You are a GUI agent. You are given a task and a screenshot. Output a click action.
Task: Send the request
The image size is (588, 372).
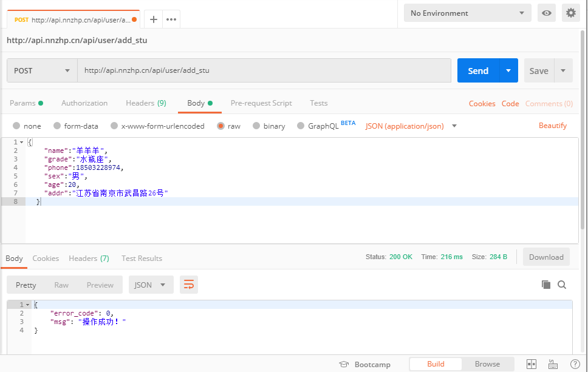tap(478, 70)
